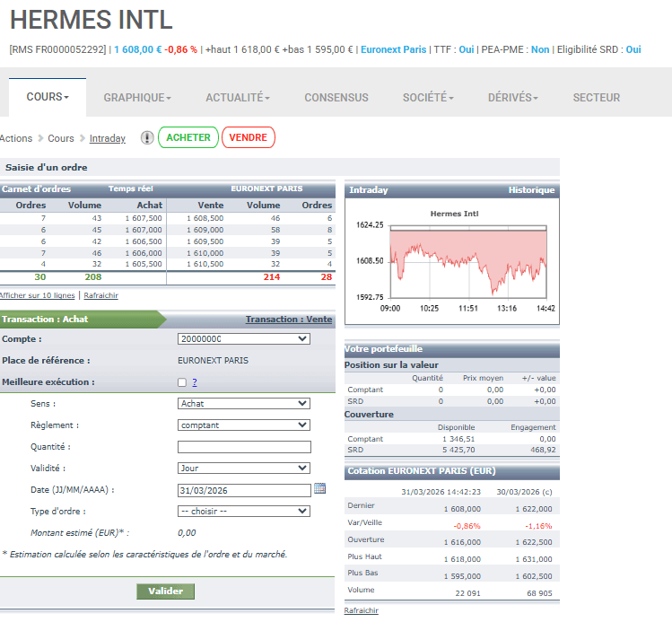The image size is (672, 622).
Task: Click the Volume value 22 091
Action: [x=468, y=593]
